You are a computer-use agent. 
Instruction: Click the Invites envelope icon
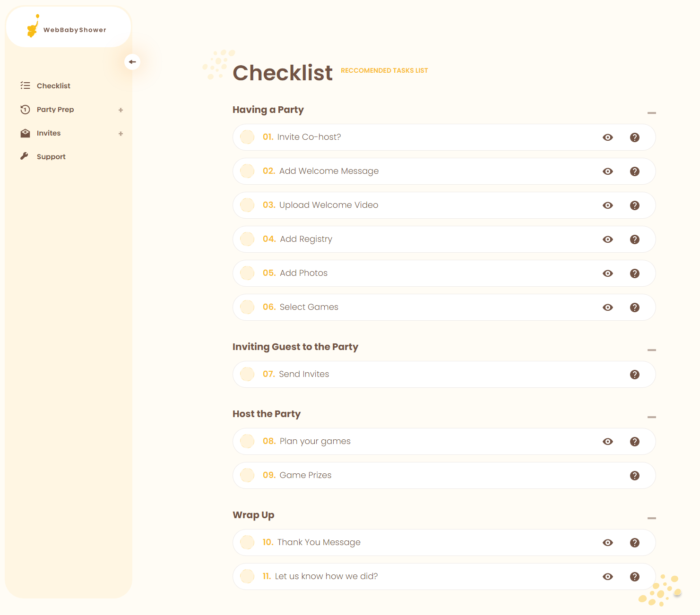pos(25,133)
